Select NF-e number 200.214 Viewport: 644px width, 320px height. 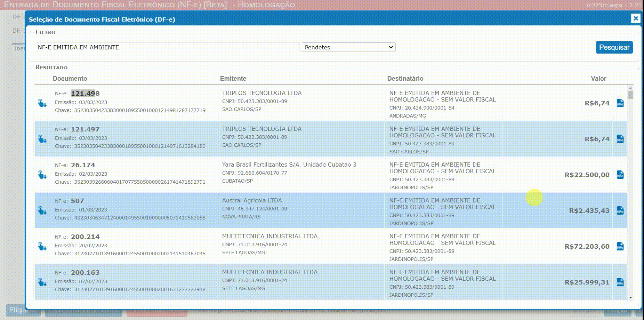(x=85, y=237)
